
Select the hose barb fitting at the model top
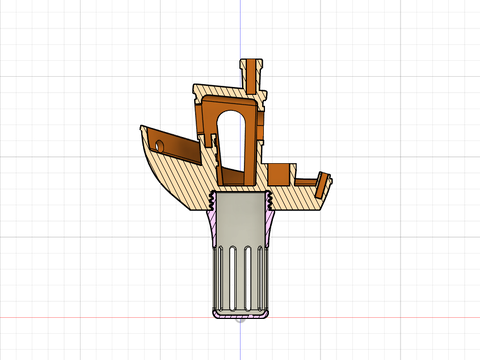[x=251, y=76]
